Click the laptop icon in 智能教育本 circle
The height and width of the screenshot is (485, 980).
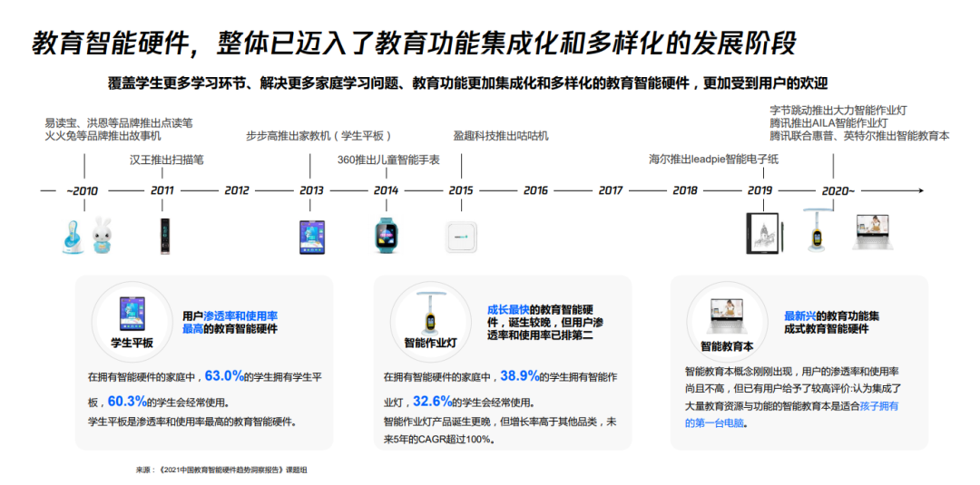pos(727,315)
